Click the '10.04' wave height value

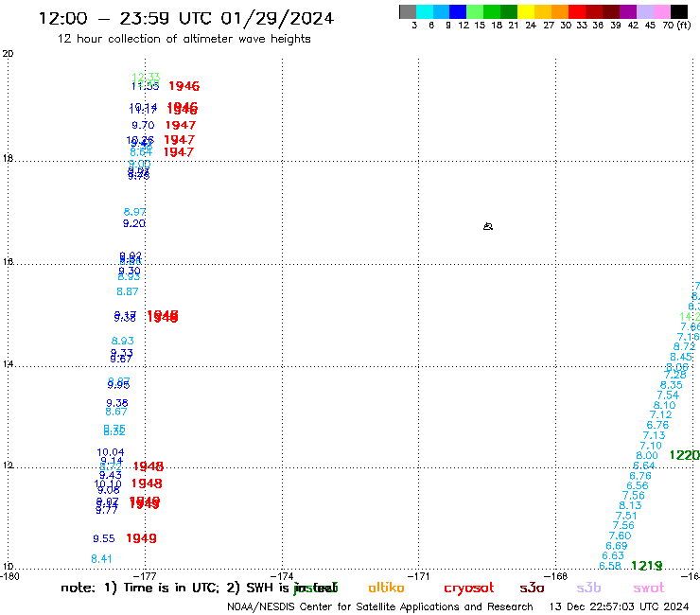click(x=111, y=452)
